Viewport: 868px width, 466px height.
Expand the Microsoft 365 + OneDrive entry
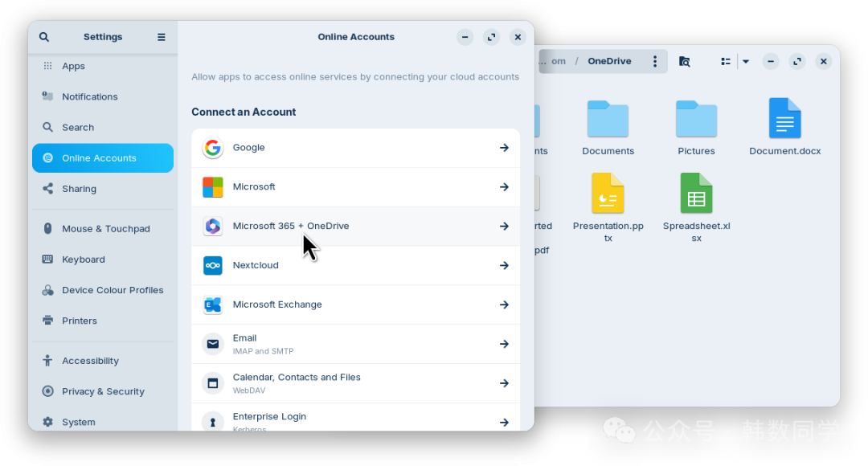point(356,226)
